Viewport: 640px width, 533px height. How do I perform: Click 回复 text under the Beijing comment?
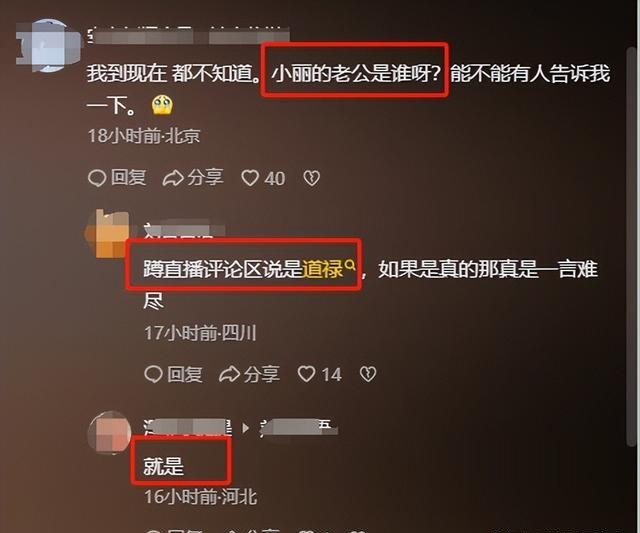click(129, 178)
